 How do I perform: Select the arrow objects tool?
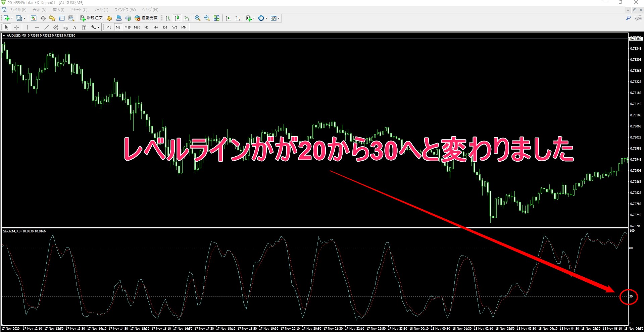click(x=93, y=27)
